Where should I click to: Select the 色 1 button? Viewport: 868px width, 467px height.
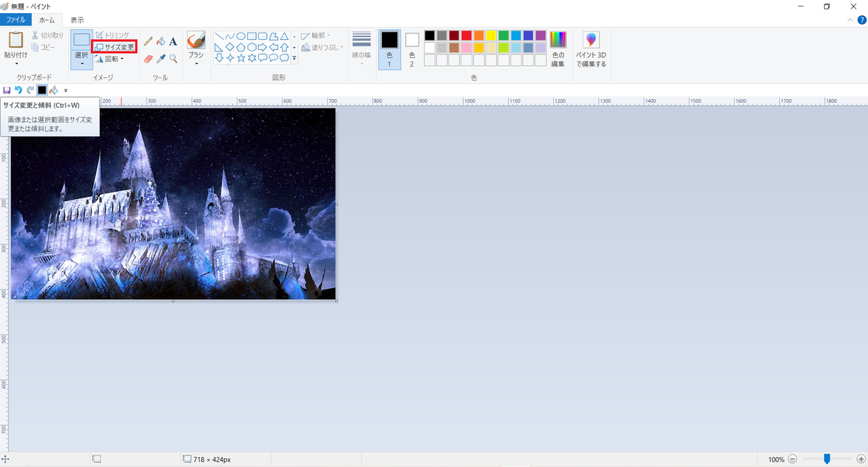click(389, 49)
